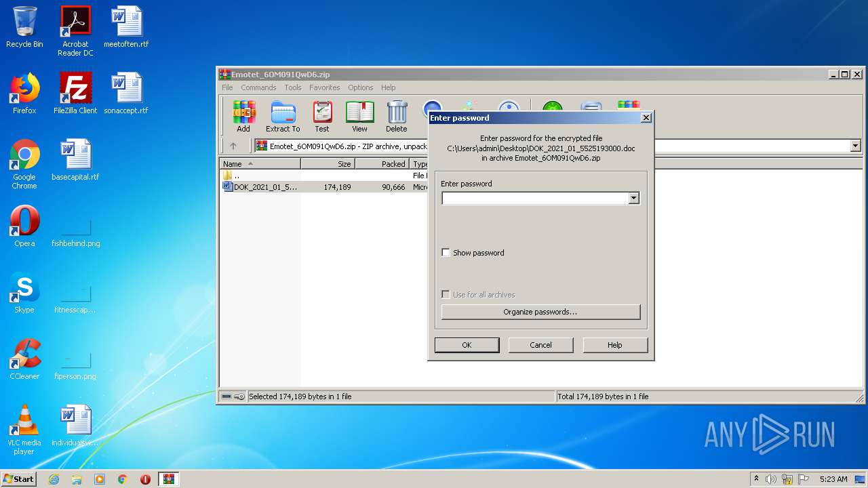This screenshot has height=488, width=868.
Task: Click the volume icon in system tray
Action: tap(771, 479)
